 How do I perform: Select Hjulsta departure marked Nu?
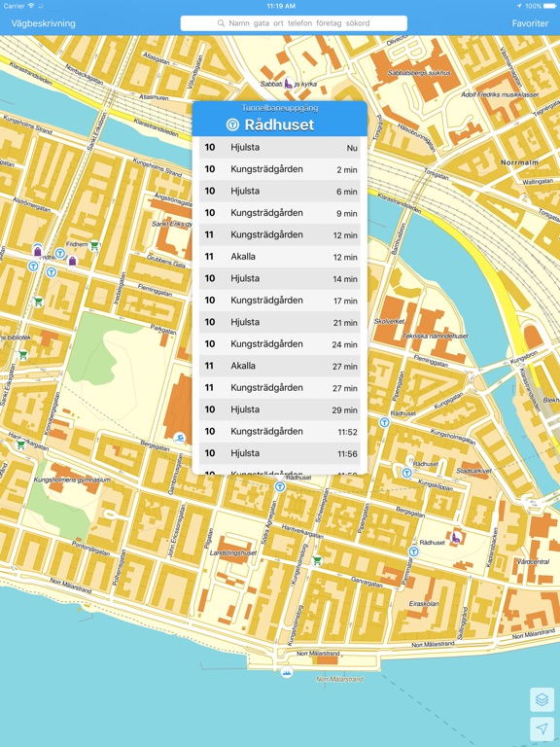280,147
